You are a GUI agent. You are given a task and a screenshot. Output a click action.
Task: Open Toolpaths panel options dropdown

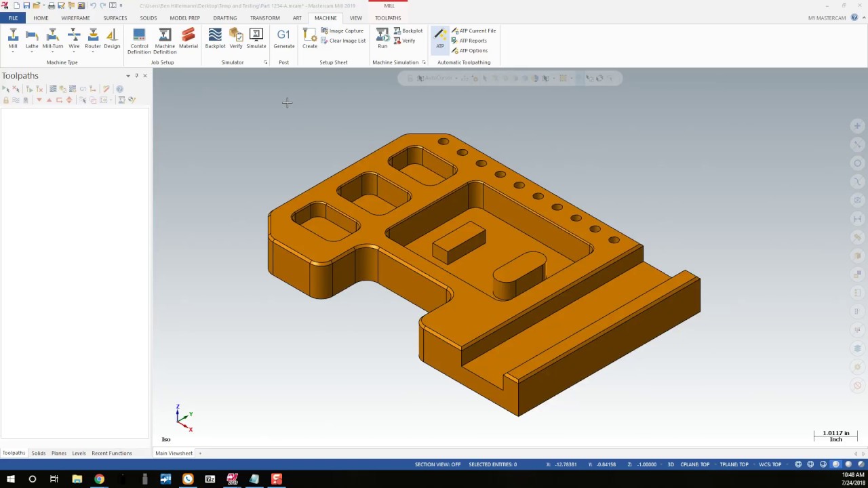click(128, 76)
